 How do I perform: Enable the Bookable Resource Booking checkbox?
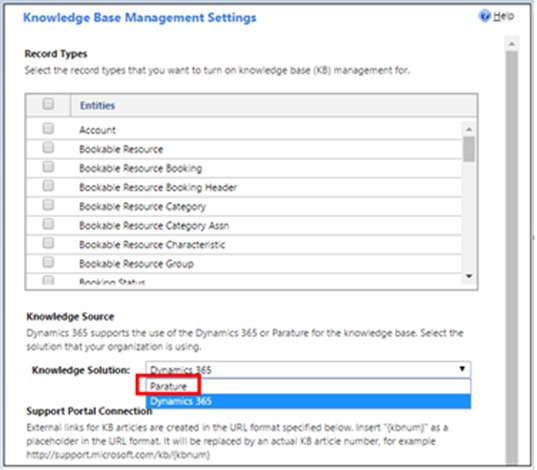[x=48, y=167]
